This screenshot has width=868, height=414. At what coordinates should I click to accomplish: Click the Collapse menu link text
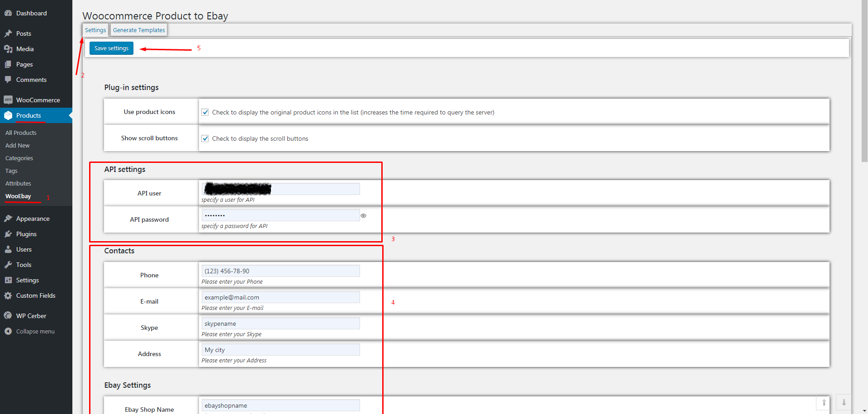[35, 331]
